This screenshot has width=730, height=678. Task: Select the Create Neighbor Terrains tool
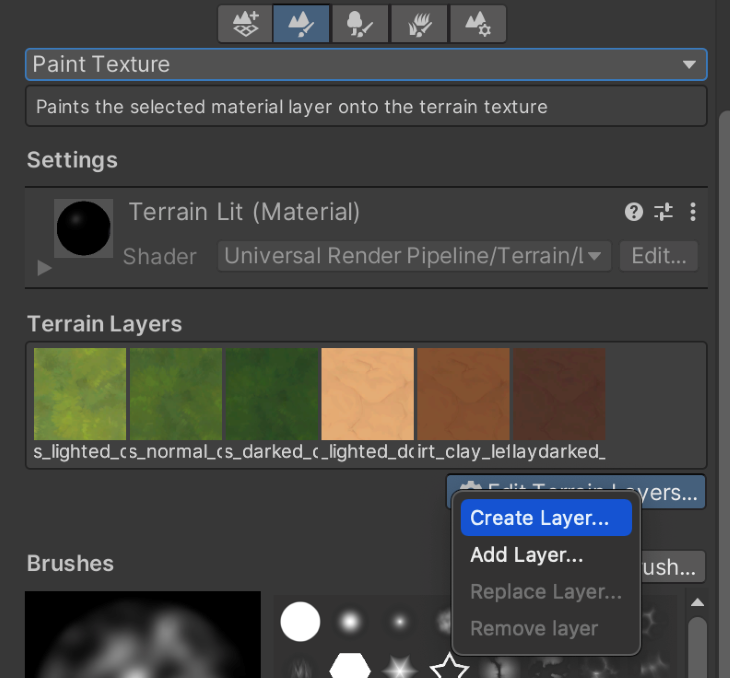(x=245, y=23)
